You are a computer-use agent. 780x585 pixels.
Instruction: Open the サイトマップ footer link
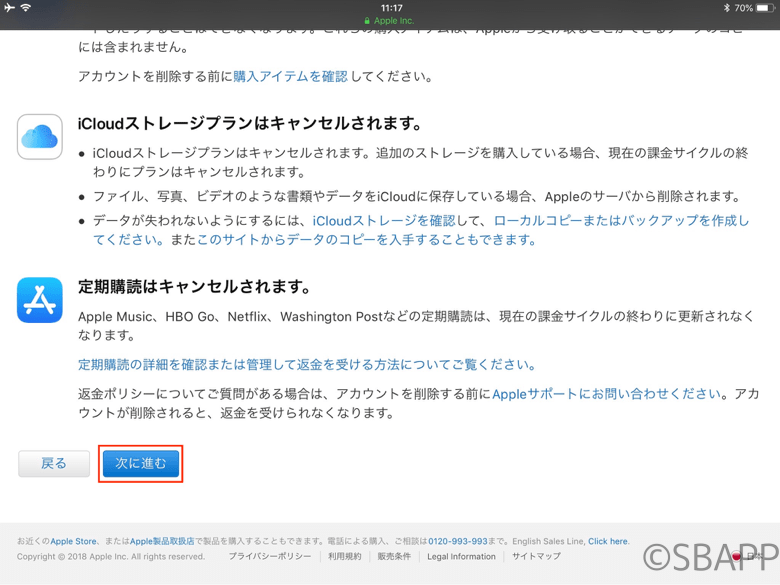536,556
